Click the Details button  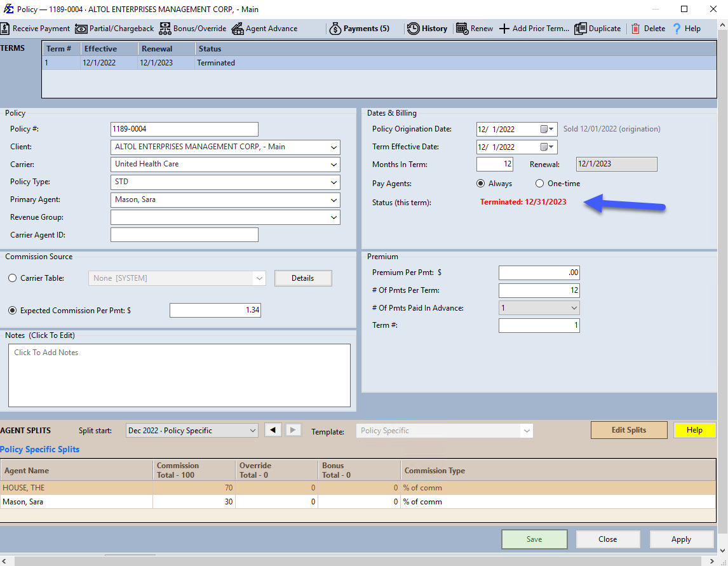tap(303, 278)
